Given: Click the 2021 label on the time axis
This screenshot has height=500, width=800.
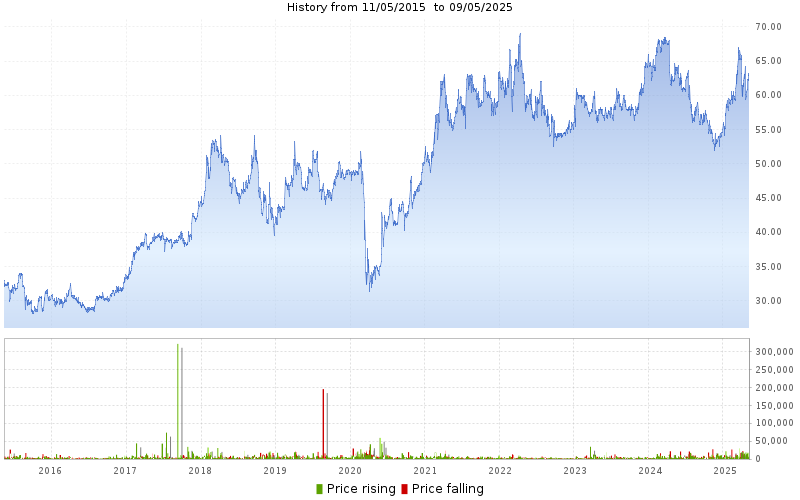Looking at the screenshot, I should tap(425, 470).
